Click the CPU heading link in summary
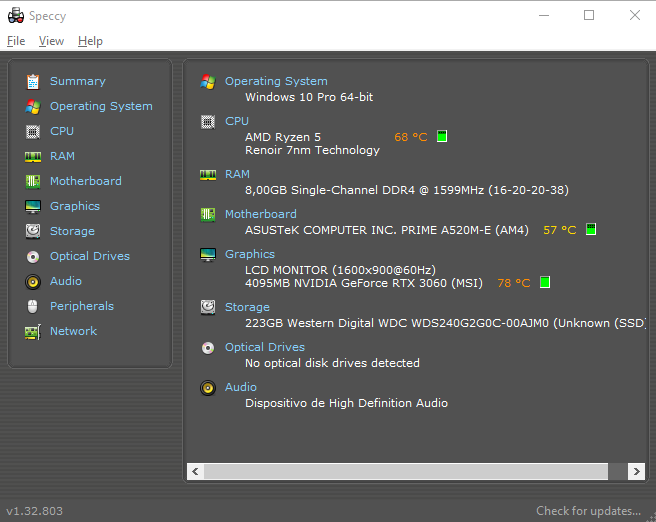 pyautogui.click(x=237, y=121)
